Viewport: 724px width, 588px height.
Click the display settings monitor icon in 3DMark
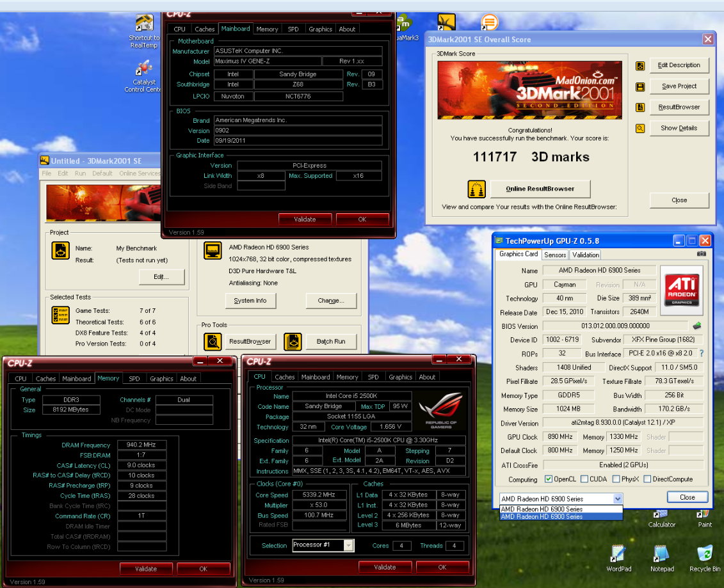pyautogui.click(x=213, y=251)
